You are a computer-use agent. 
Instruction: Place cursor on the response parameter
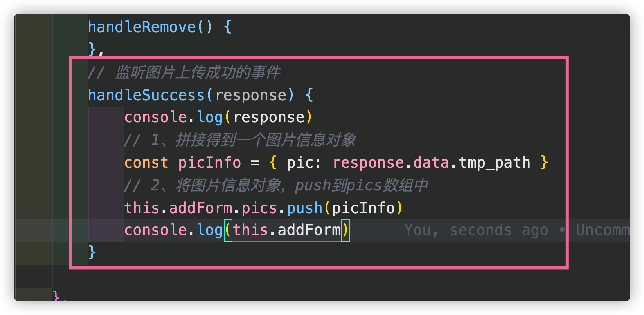tap(251, 95)
